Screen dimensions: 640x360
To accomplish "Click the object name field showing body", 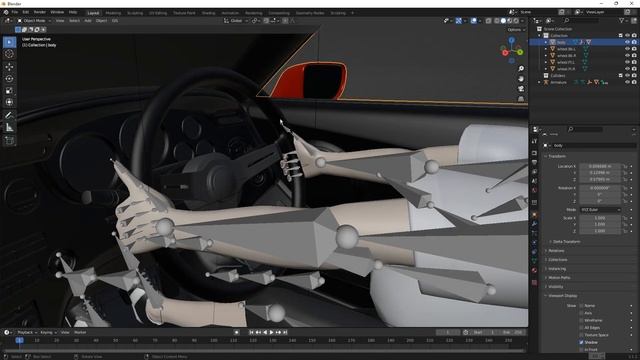I will click(594, 145).
